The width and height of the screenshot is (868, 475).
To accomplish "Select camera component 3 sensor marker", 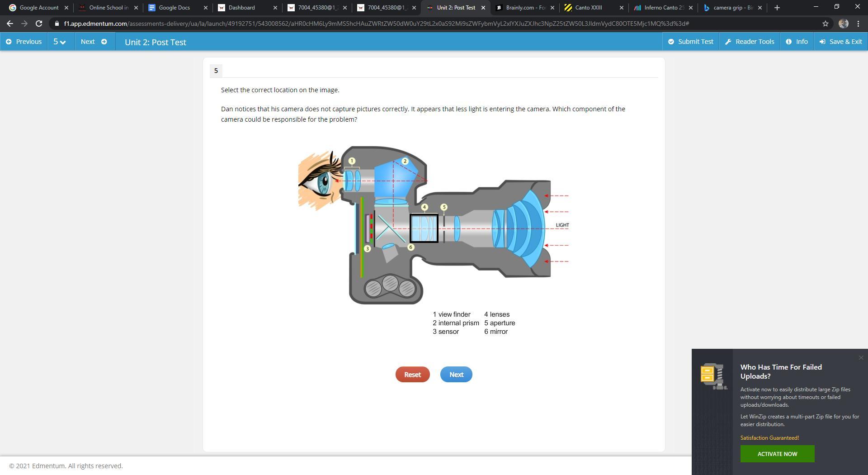I will tap(368, 248).
